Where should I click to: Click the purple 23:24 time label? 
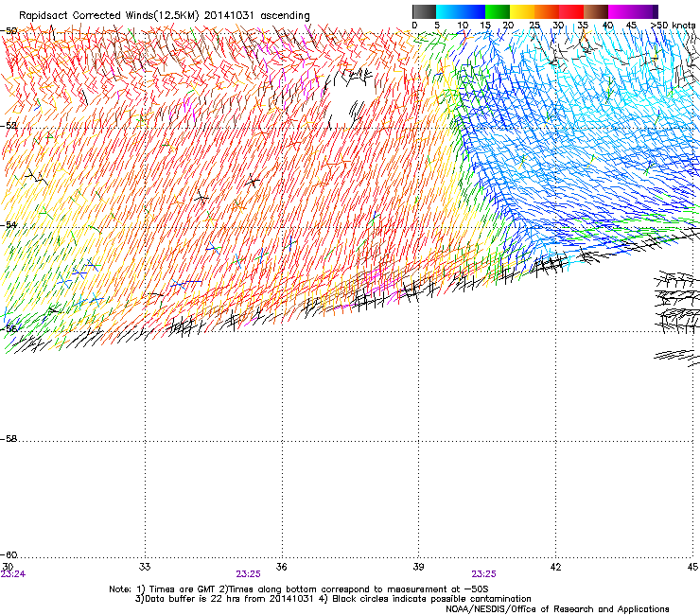(x=13, y=574)
